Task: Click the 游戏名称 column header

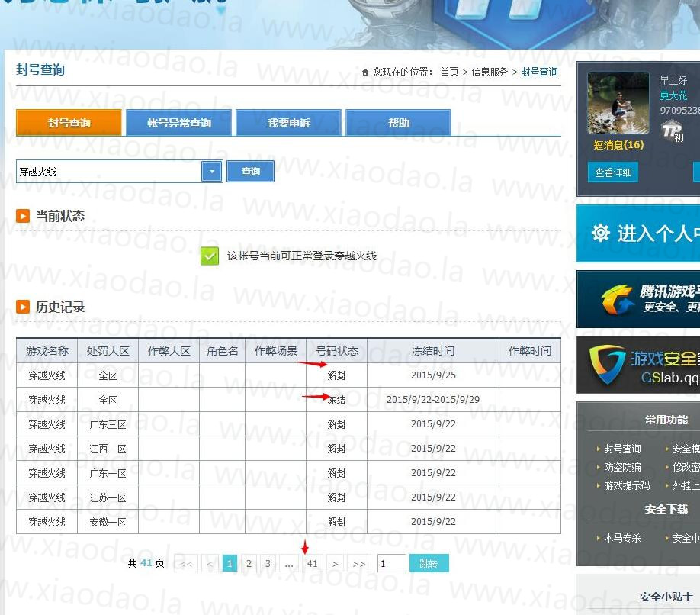Action: click(x=47, y=351)
